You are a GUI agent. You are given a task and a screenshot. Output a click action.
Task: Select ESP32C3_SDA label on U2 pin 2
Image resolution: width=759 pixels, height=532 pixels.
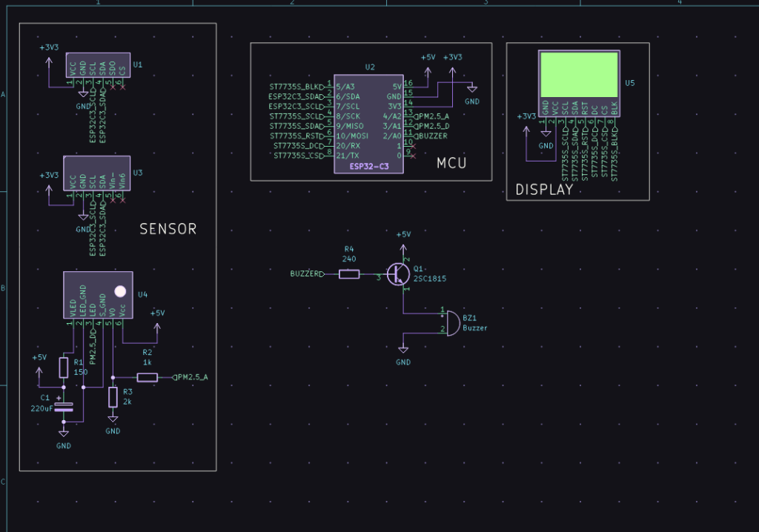click(296, 96)
